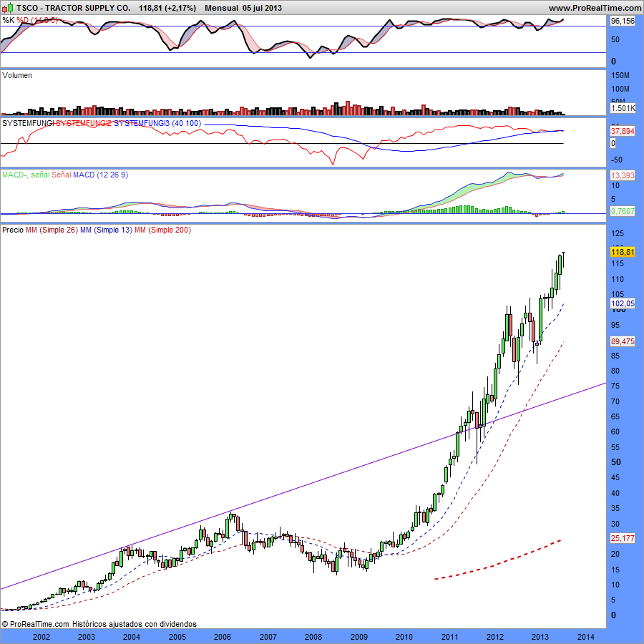644x644 pixels.
Task: Click the Precio panel label
Action: click(13, 230)
